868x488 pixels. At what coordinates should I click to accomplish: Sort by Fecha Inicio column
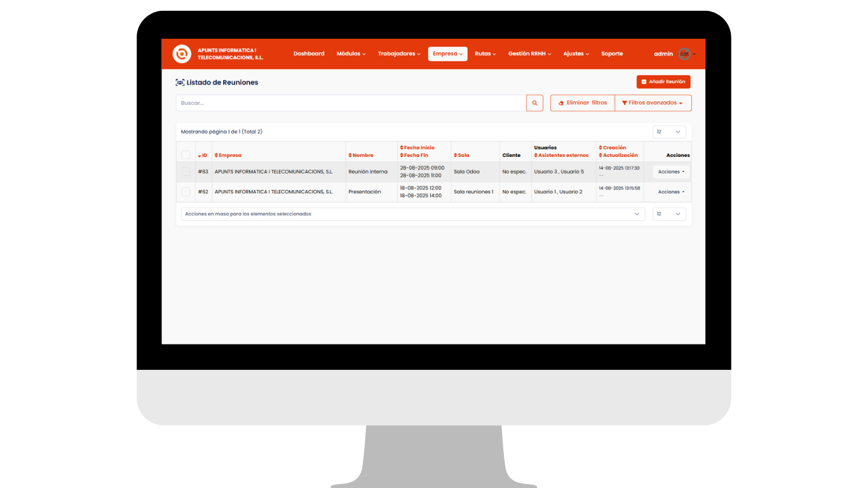[x=419, y=148]
